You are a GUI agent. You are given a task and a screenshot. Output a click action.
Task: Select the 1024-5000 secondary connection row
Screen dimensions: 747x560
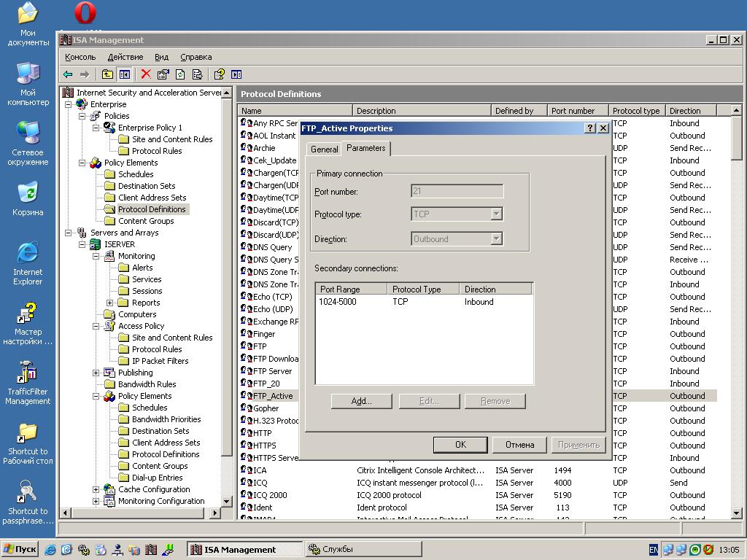click(x=424, y=302)
